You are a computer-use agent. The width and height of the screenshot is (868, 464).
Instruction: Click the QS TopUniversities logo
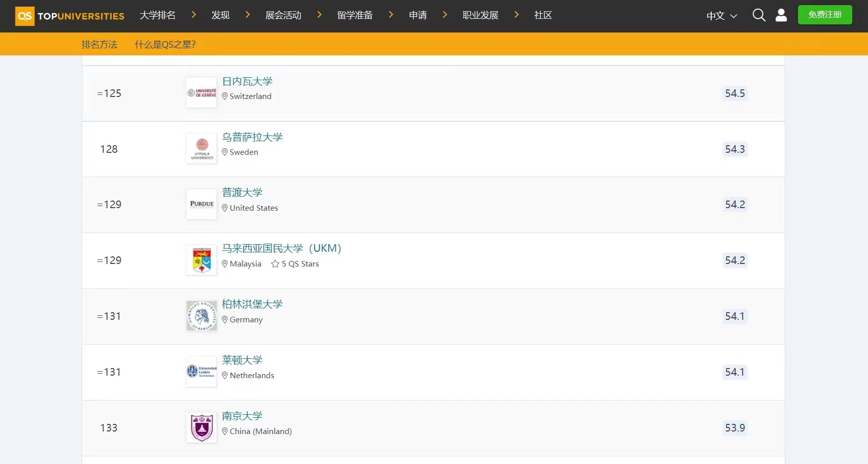click(70, 16)
